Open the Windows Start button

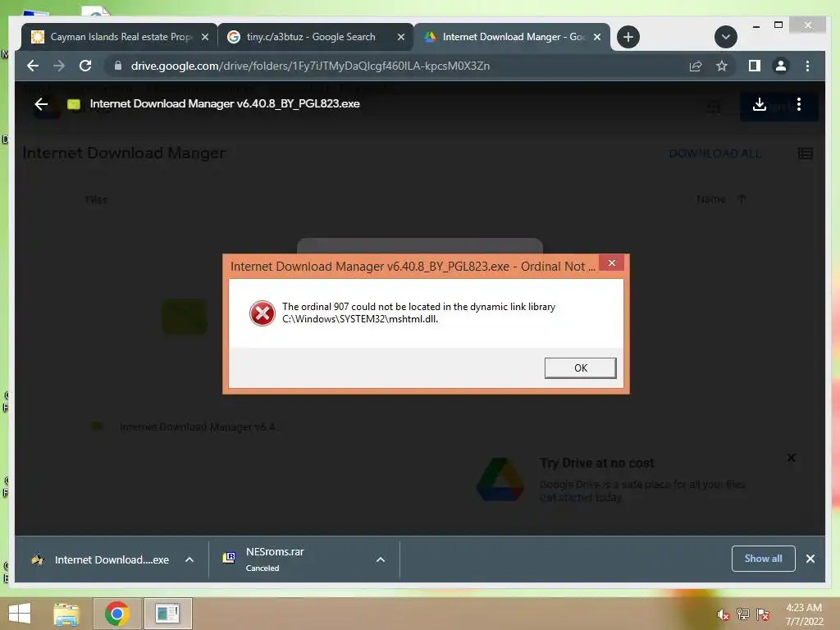click(x=20, y=614)
